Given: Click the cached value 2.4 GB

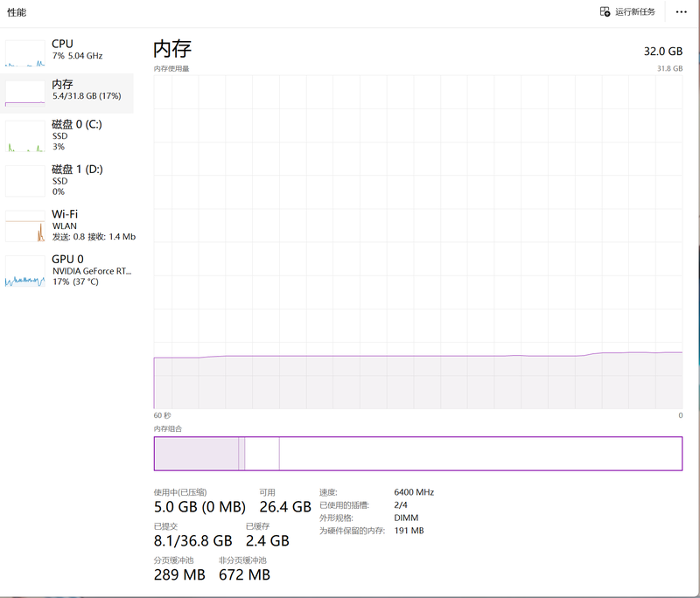Looking at the screenshot, I should click(268, 540).
